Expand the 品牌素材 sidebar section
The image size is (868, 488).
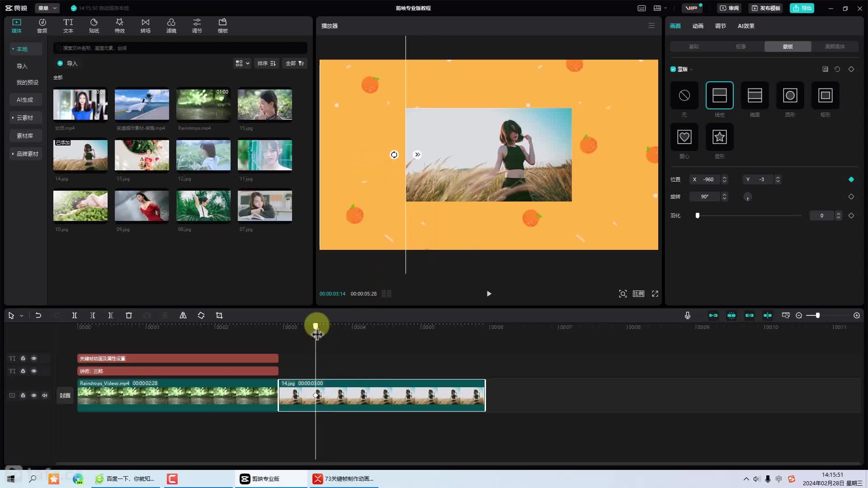(x=26, y=154)
